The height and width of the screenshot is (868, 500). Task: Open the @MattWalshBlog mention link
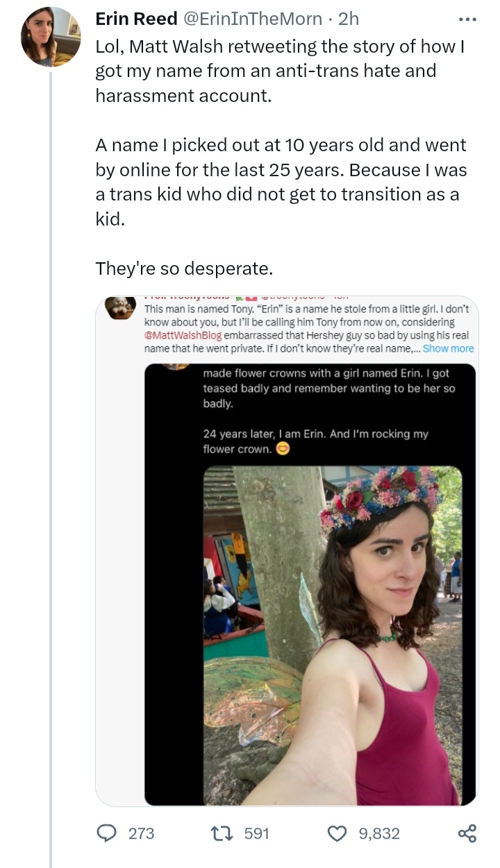[183, 336]
